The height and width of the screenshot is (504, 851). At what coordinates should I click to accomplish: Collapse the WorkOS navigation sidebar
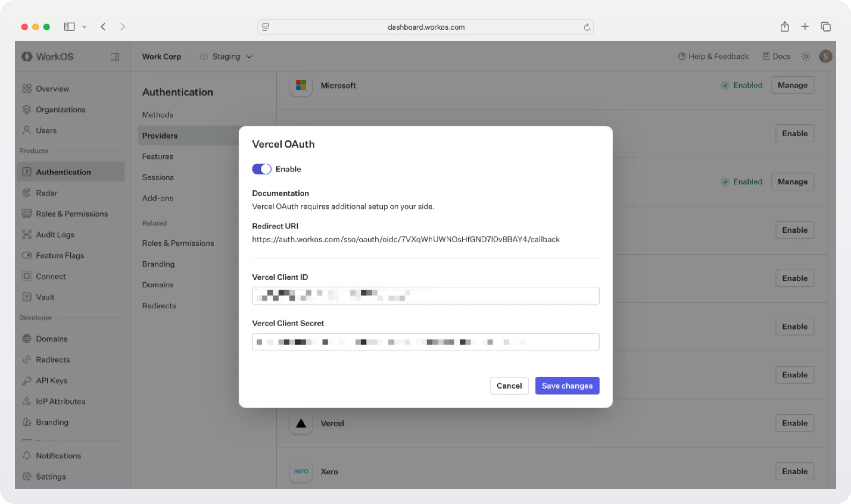[115, 57]
